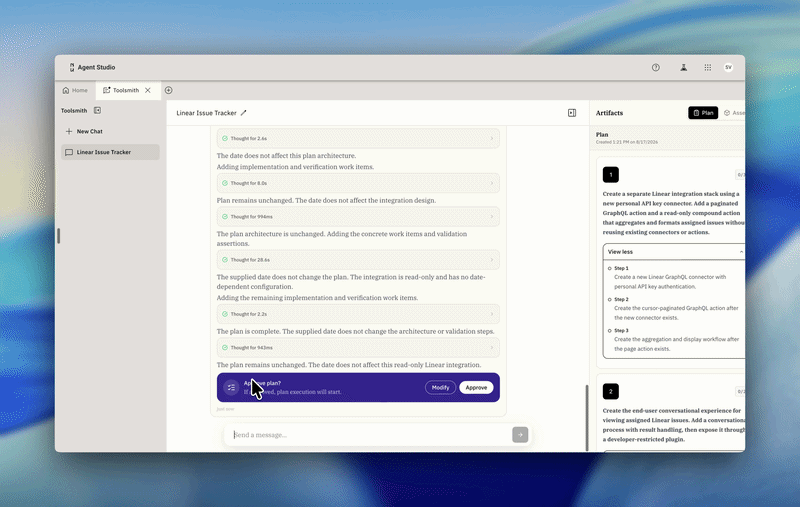Click 'Create a new Linear GraphQL connector' step text
Viewport: 800px width, 507px height.
click(x=670, y=282)
